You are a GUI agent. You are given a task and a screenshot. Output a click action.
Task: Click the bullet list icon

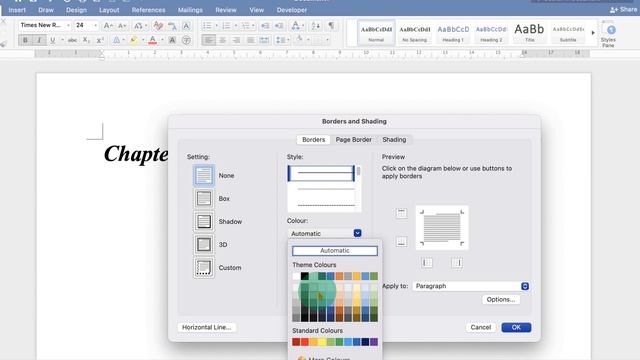click(x=207, y=26)
